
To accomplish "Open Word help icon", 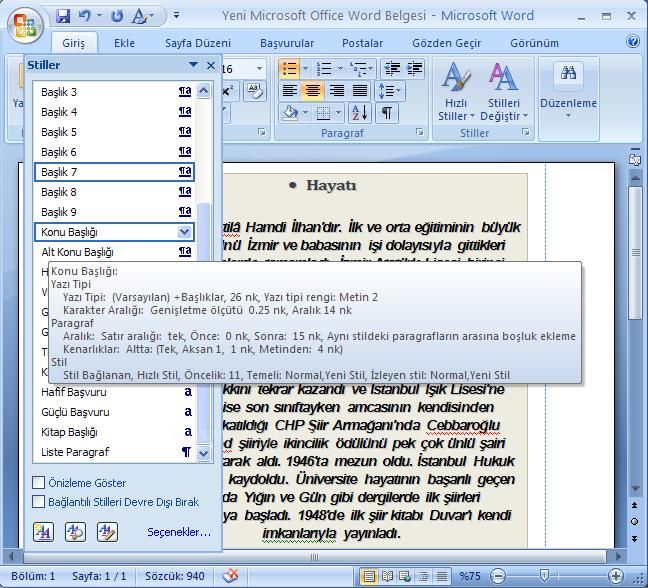I will [633, 41].
